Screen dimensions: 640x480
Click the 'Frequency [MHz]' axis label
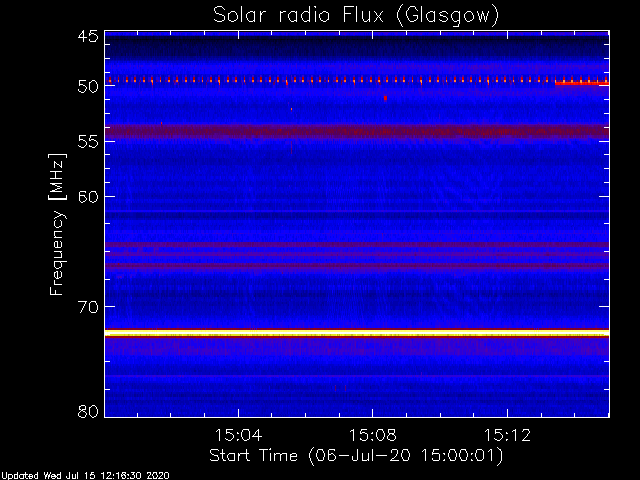pyautogui.click(x=57, y=224)
